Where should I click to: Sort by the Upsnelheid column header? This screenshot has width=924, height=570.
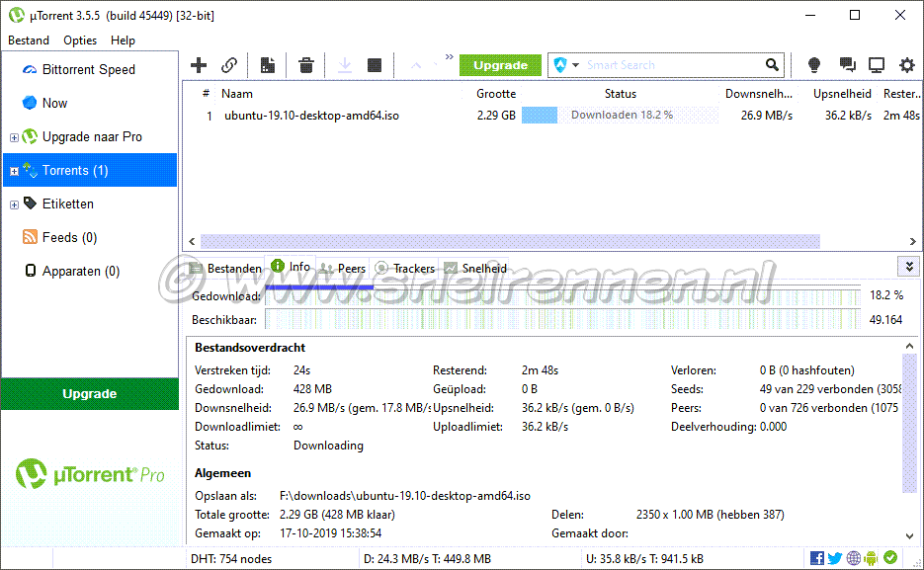click(x=842, y=94)
